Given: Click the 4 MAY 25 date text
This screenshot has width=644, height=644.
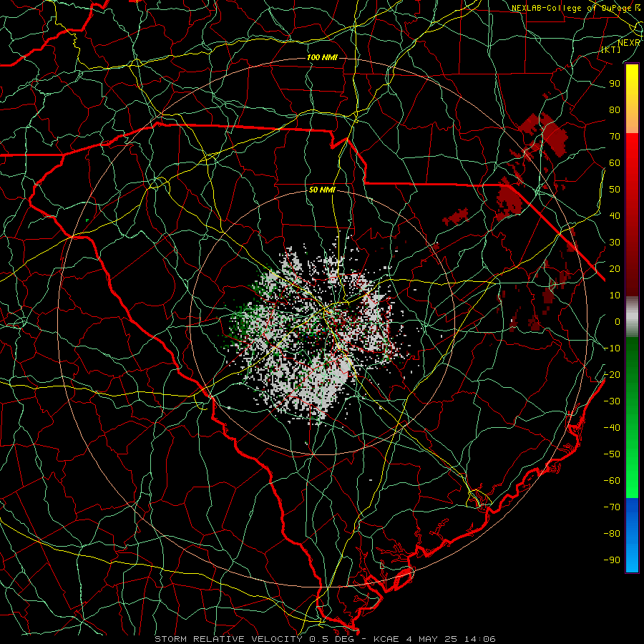Looking at the screenshot, I should point(432,639).
